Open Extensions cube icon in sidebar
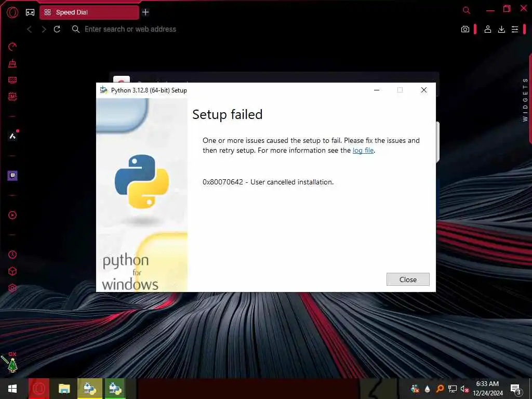Viewport: 532px width, 399px height. point(12,271)
